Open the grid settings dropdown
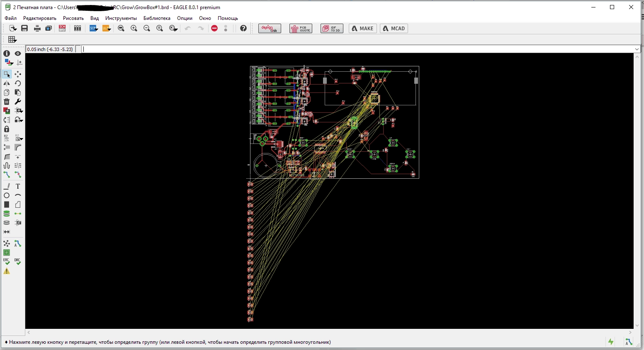The height and width of the screenshot is (350, 644). 12,39
